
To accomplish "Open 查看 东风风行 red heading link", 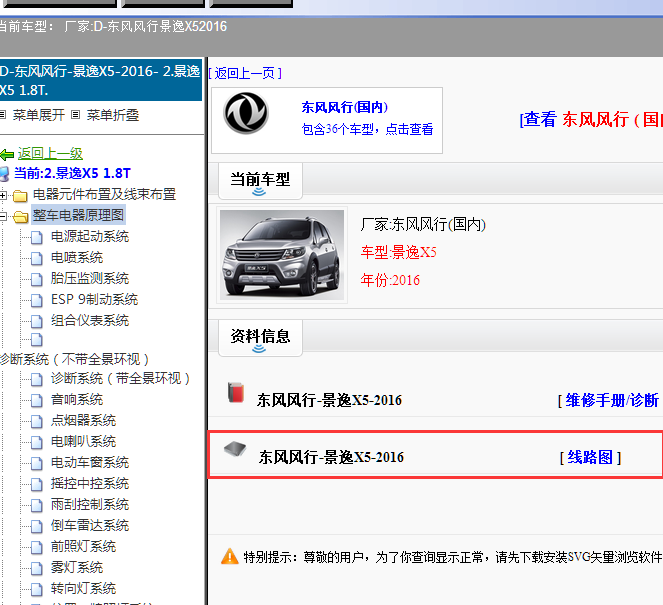I will click(x=591, y=119).
